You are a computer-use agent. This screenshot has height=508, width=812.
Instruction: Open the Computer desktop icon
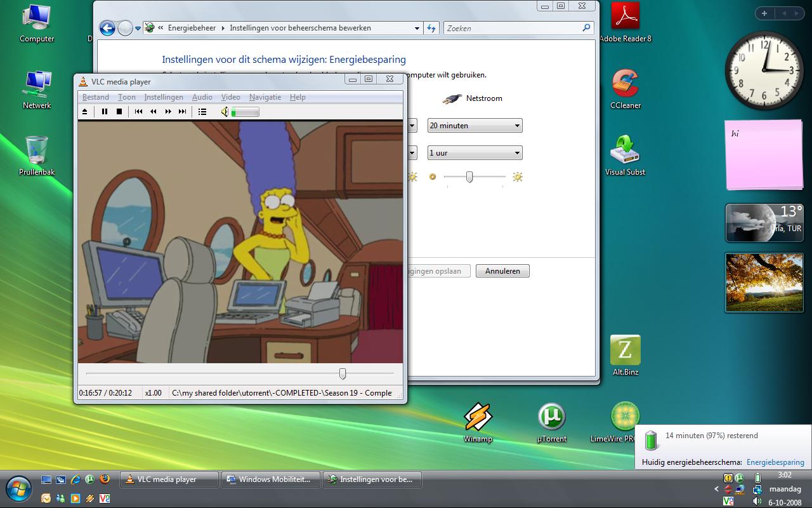(x=37, y=24)
